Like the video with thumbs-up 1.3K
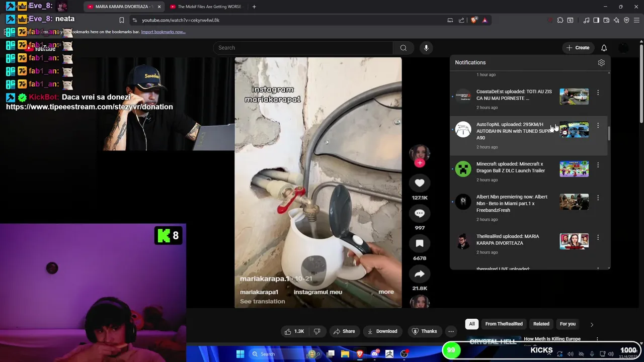This screenshot has height=362, width=644. coord(294,331)
